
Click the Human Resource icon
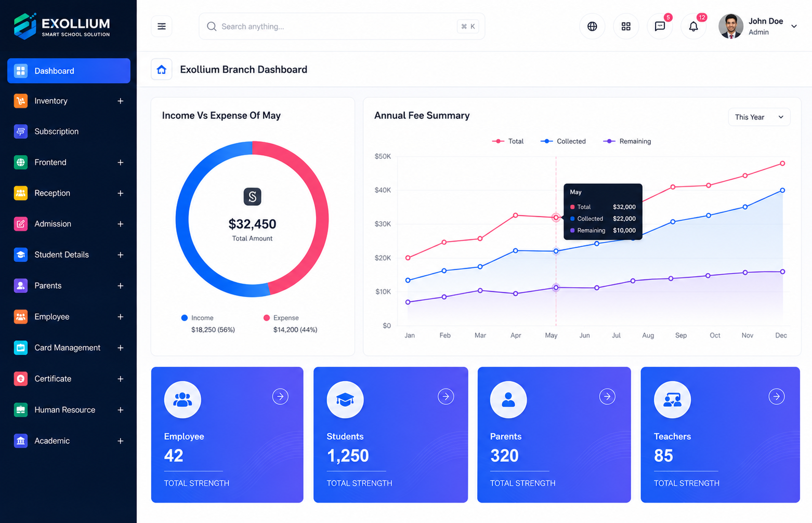point(21,410)
